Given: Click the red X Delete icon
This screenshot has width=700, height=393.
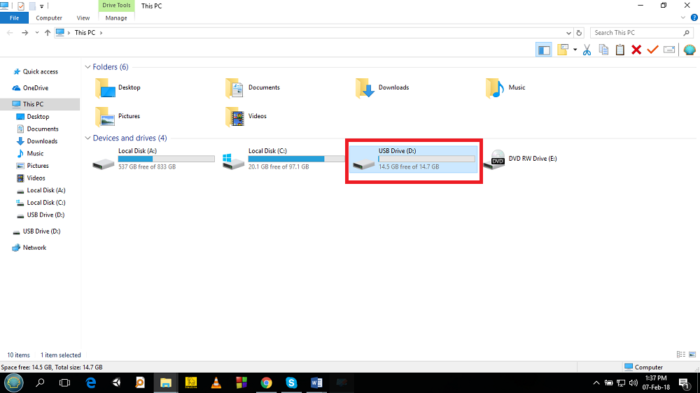Looking at the screenshot, I should [636, 50].
